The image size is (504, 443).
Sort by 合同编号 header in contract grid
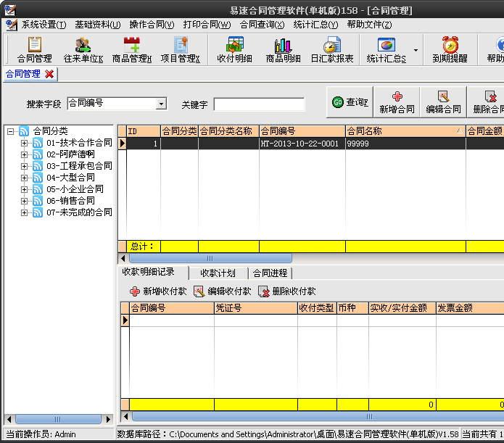click(x=302, y=131)
